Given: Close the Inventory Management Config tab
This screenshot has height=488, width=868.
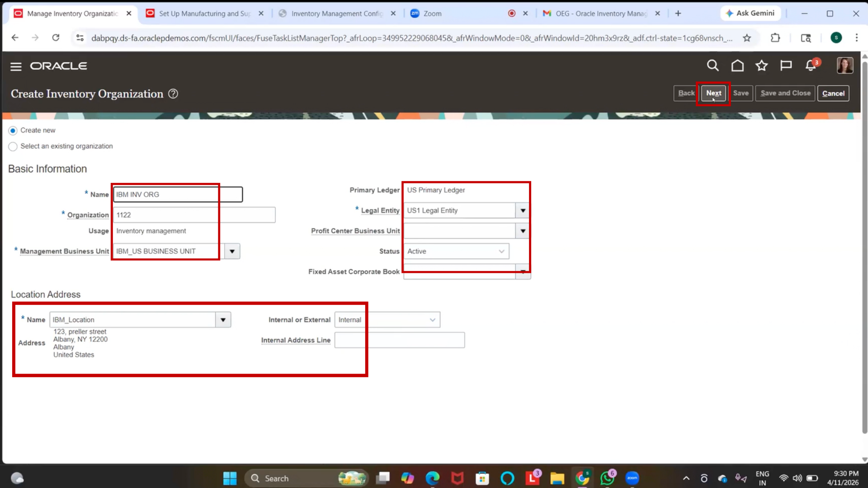Looking at the screenshot, I should 393,14.
